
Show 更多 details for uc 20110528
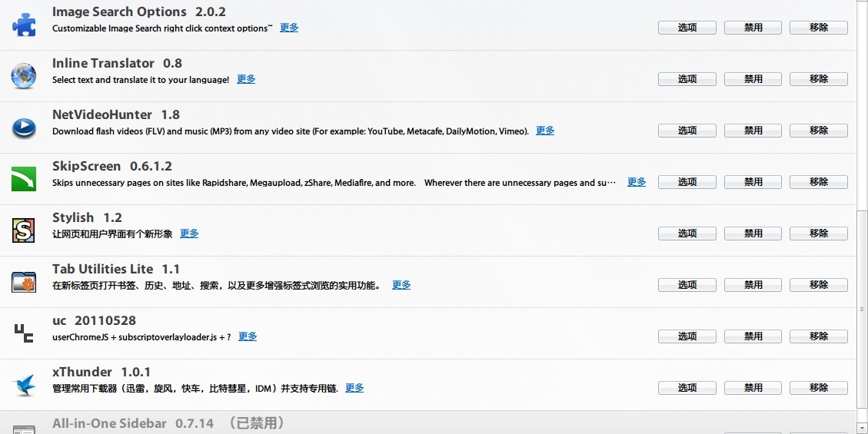coord(248,336)
